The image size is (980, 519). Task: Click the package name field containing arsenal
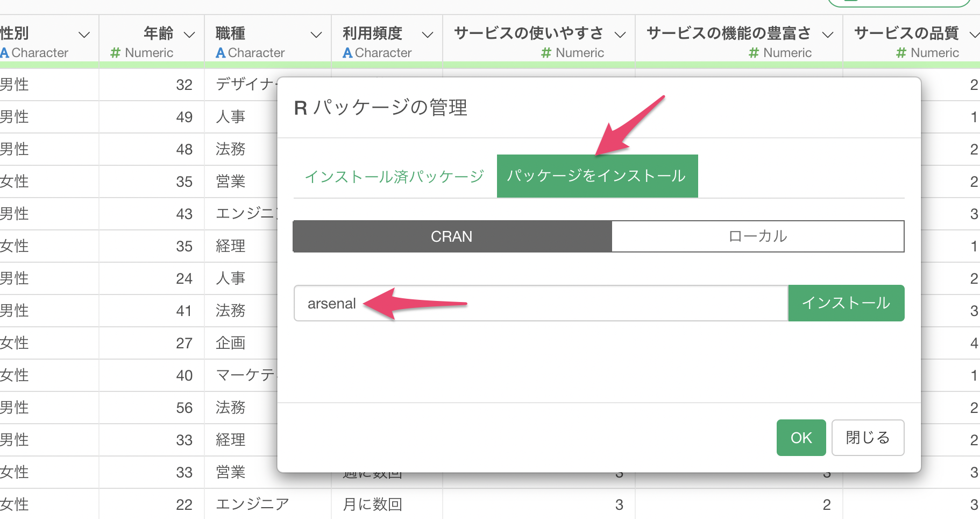coord(541,303)
